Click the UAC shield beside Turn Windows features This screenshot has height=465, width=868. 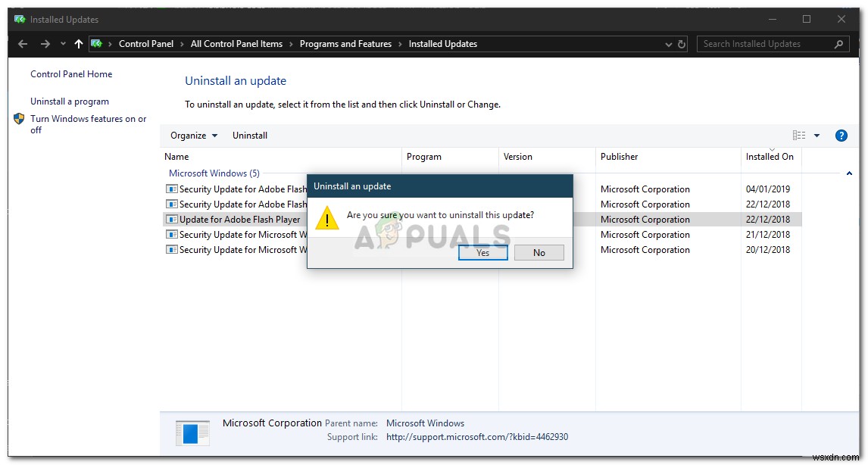coord(19,119)
